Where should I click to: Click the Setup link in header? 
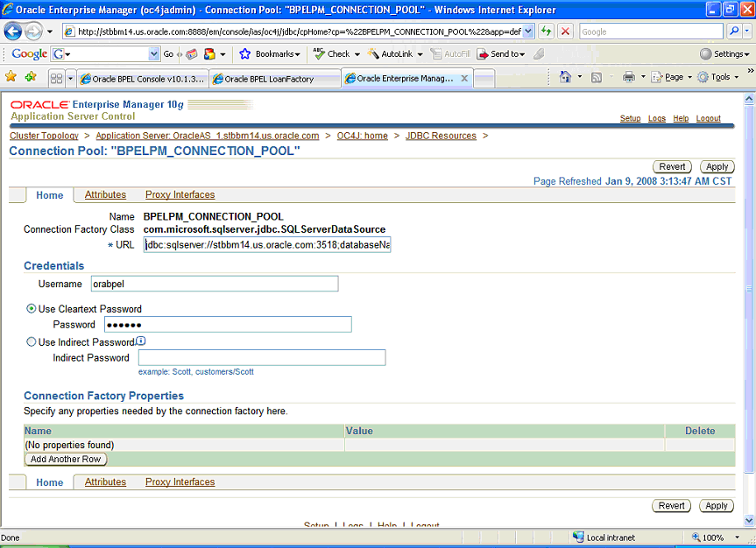(x=630, y=118)
